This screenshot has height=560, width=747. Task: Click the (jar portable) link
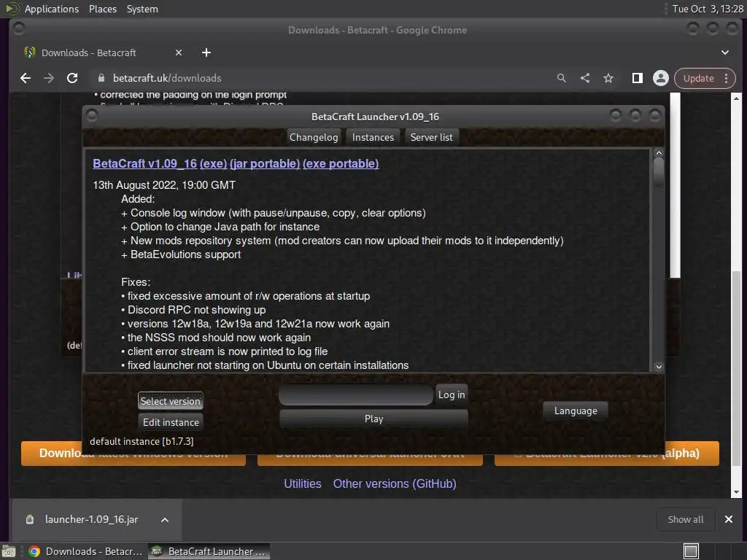click(x=265, y=163)
